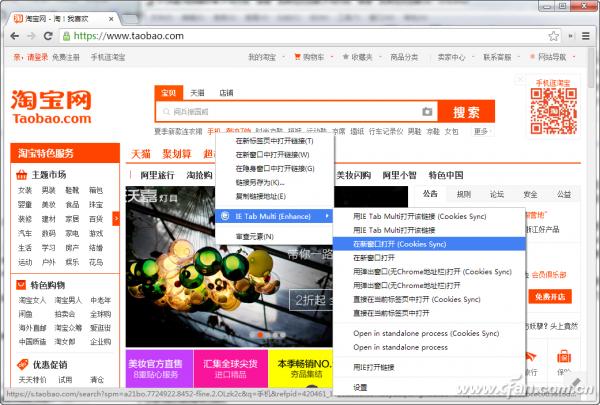This screenshot has height=405, width=600.
Task: Expand the IE Tab Multi (Enhance) submenu arrow
Action: (x=327, y=216)
